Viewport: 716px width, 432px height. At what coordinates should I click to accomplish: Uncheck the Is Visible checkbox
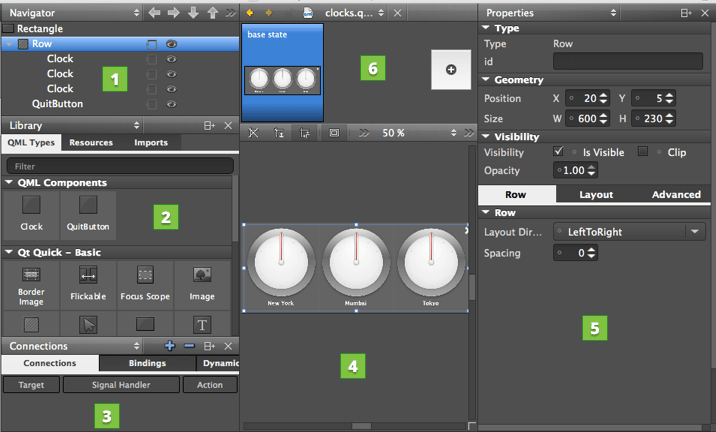click(558, 152)
